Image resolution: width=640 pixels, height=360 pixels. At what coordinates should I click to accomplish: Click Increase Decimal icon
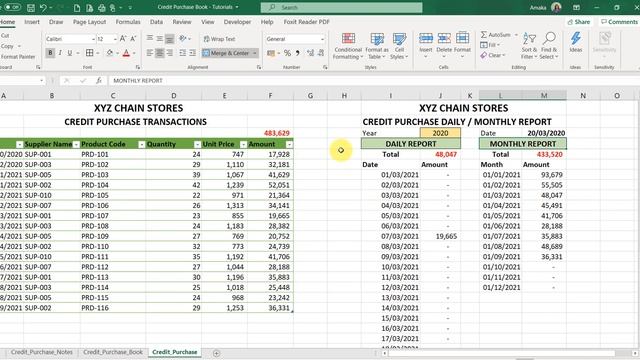311,53
